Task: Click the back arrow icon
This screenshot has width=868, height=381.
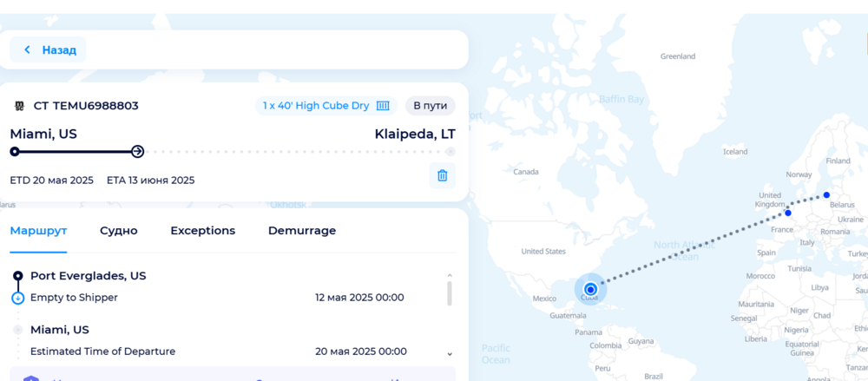Action: 27,50
